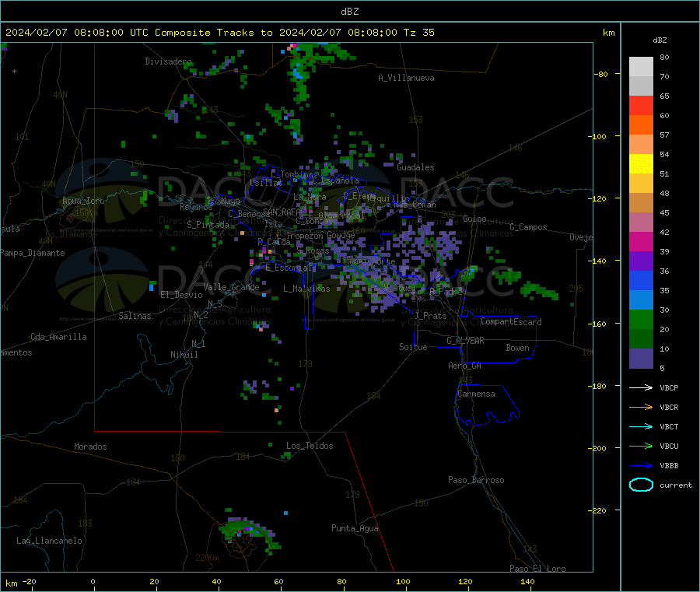
Task: Pick the slate purple 5-10 dBZ swatch
Action: 641,359
